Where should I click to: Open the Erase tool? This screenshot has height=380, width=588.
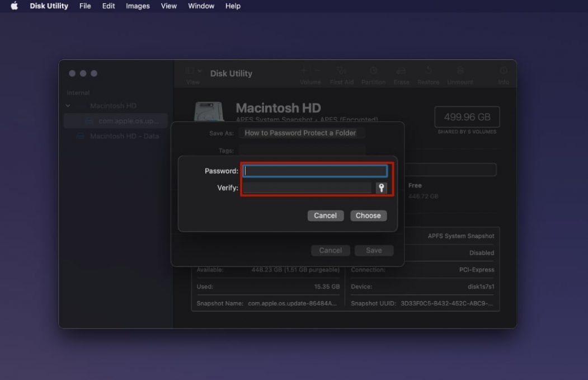401,73
